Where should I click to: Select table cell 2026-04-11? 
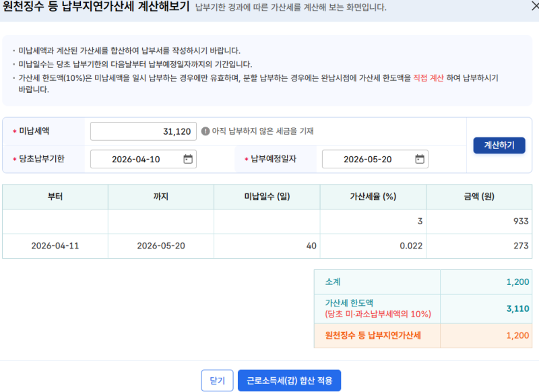[x=55, y=246]
